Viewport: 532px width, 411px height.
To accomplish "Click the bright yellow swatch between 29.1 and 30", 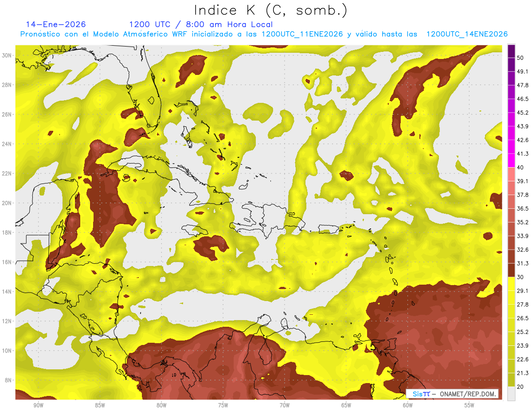I will (511, 284).
